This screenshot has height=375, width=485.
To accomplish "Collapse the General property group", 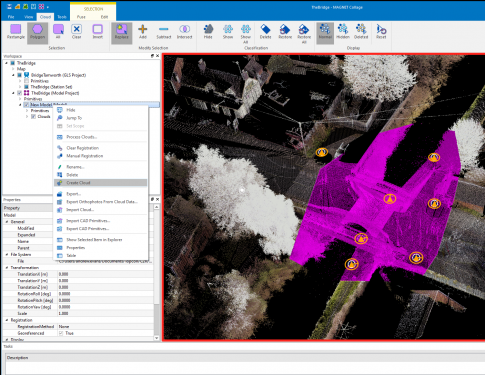I will pyautogui.click(x=7, y=222).
